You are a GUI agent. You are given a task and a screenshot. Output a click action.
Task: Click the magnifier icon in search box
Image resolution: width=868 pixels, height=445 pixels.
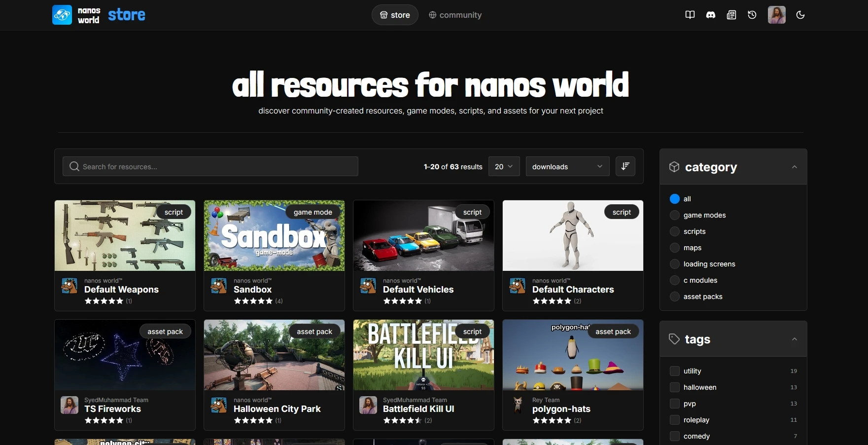click(74, 166)
